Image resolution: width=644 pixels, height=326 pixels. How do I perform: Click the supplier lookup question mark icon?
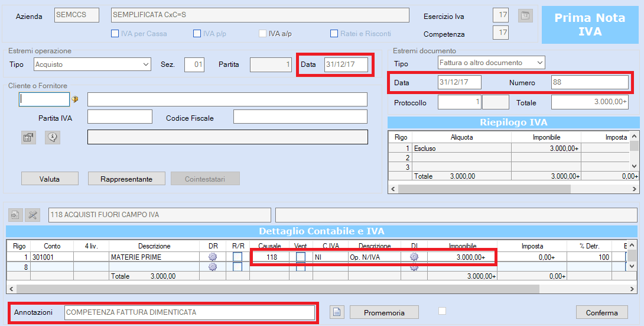click(x=75, y=99)
